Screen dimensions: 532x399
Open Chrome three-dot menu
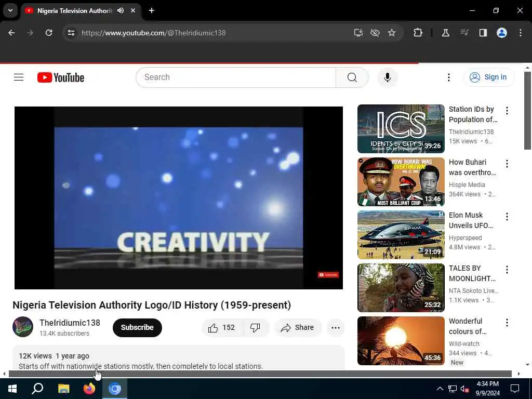(521, 33)
